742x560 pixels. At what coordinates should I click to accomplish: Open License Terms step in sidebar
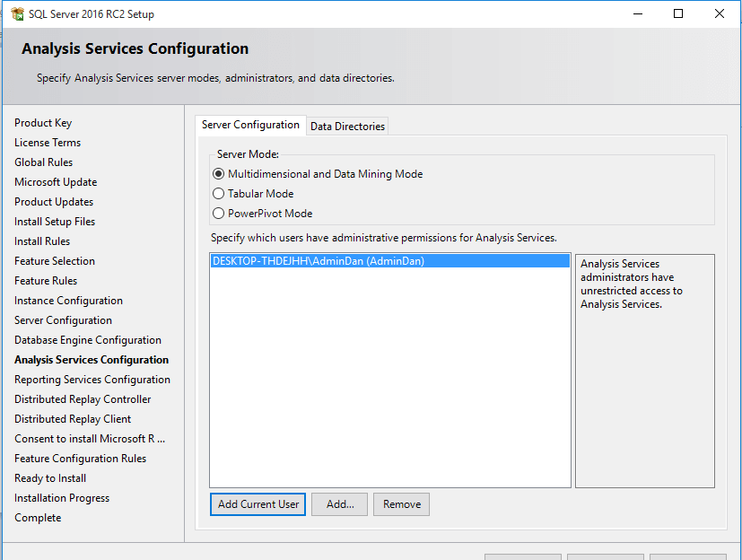point(48,143)
